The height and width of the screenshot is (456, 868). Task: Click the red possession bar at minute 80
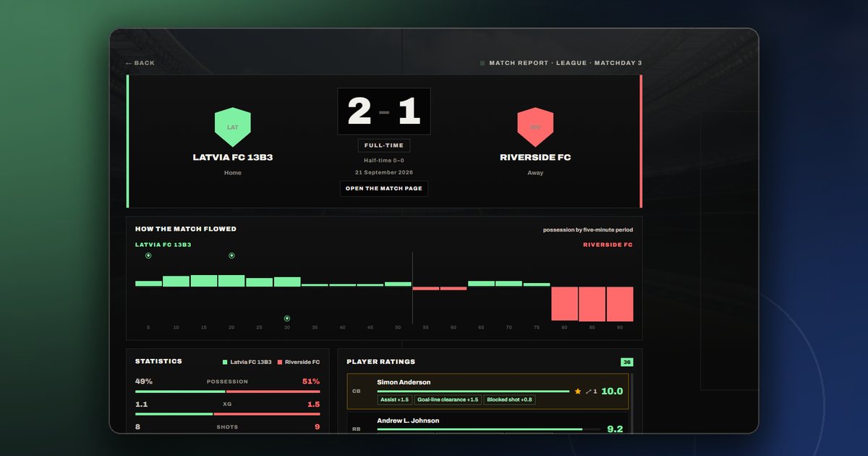[x=564, y=304]
